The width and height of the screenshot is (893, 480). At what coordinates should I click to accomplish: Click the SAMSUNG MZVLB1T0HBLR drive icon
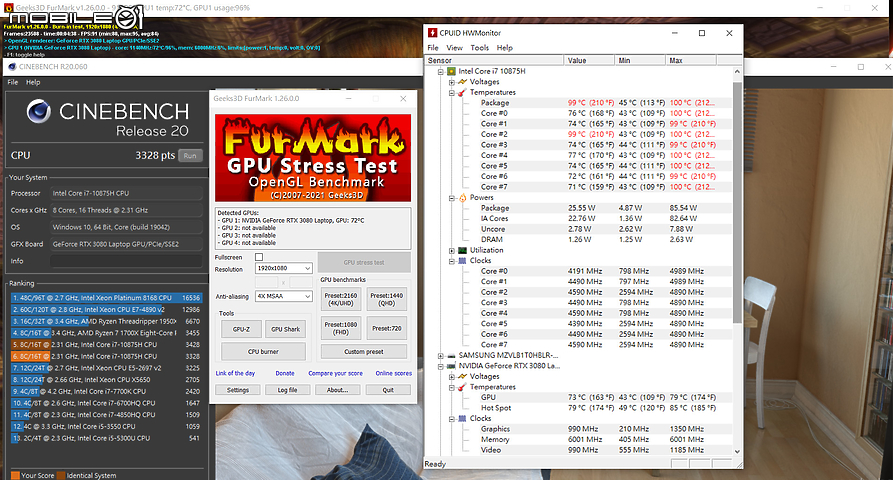pos(452,355)
